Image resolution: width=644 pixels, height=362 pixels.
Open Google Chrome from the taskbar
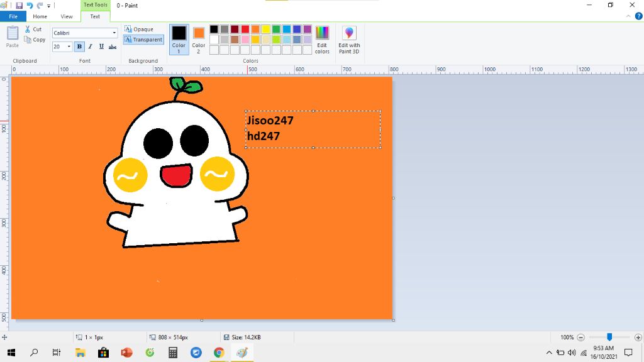point(219,353)
